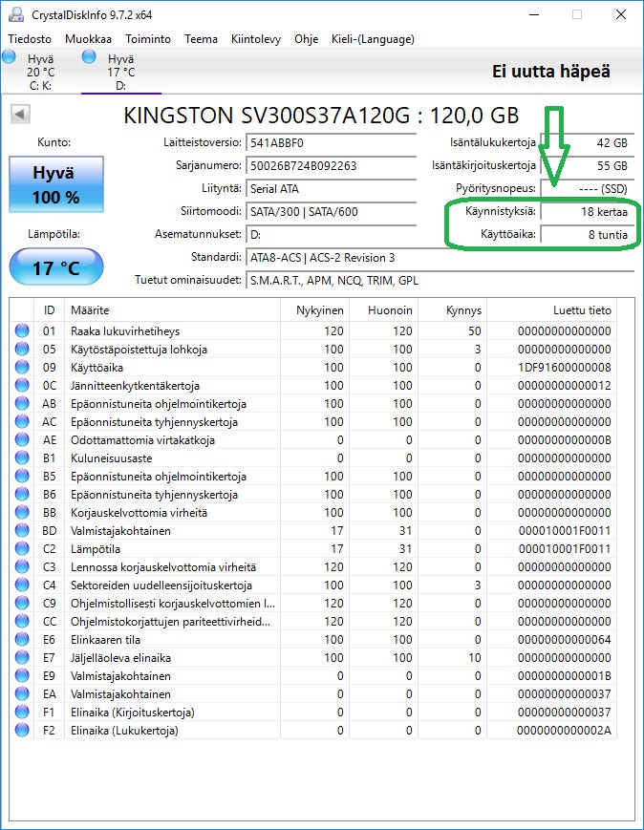
Task: Click the CrystalDiskInfo title bar app icon
Action: point(16,14)
